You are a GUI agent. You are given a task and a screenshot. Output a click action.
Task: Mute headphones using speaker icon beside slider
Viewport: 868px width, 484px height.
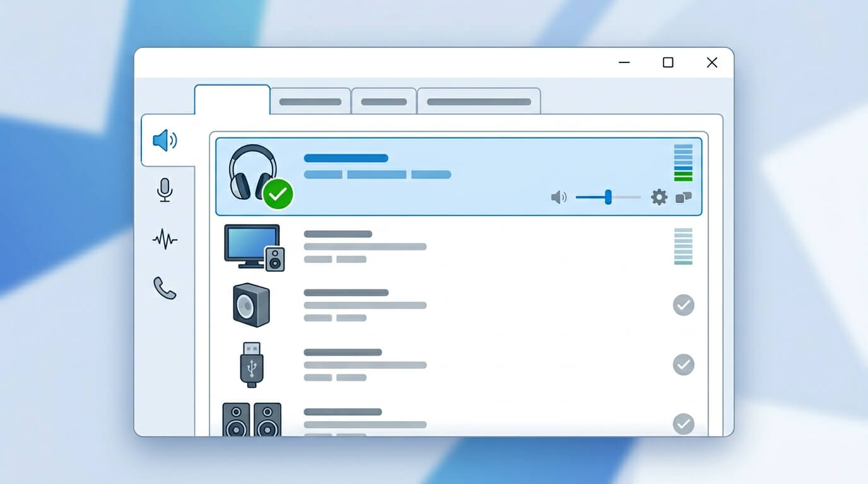(x=559, y=198)
